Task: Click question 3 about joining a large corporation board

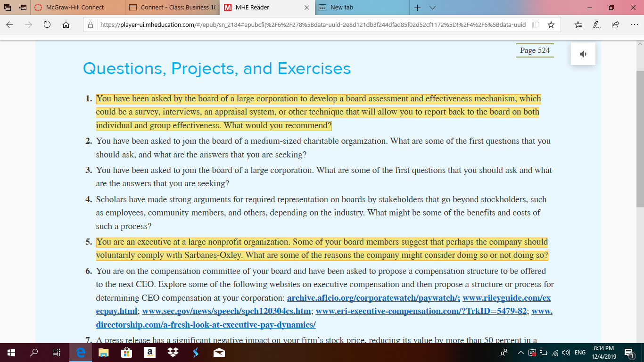Action: (x=324, y=177)
